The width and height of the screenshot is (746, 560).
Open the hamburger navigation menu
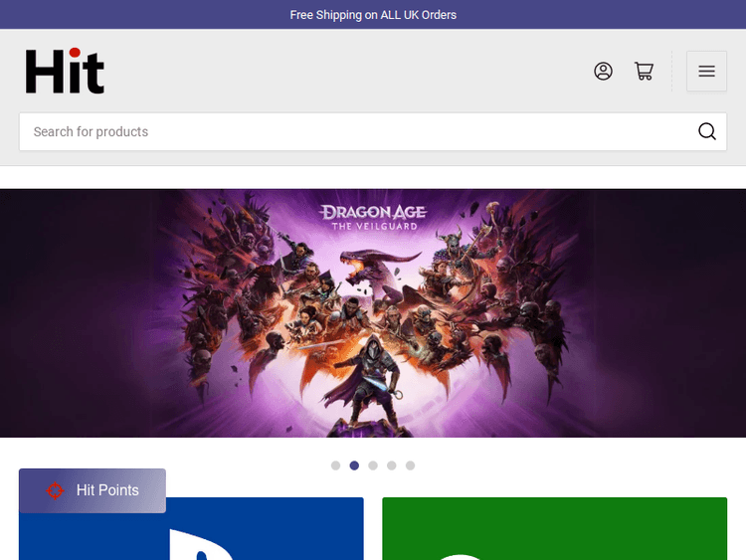click(x=706, y=72)
